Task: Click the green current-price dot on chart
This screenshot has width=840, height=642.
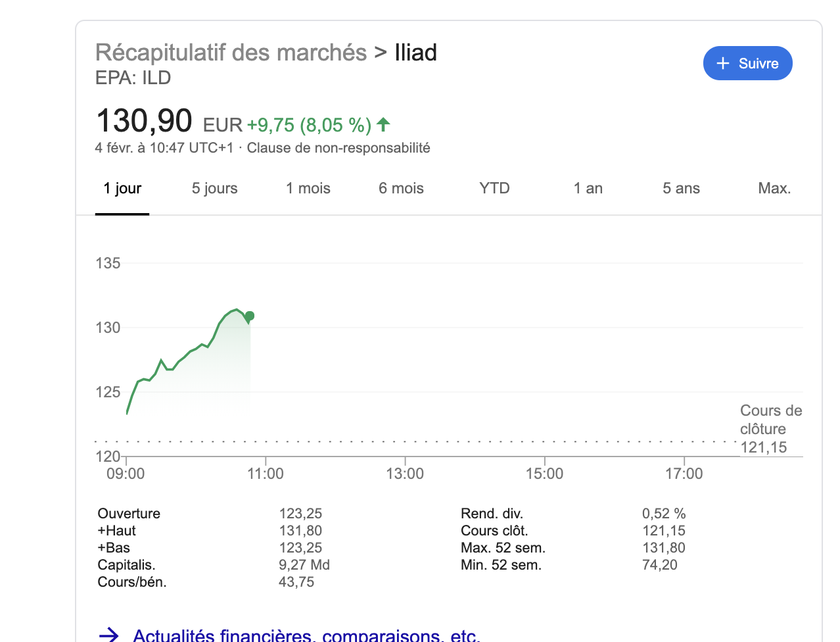Action: (250, 316)
